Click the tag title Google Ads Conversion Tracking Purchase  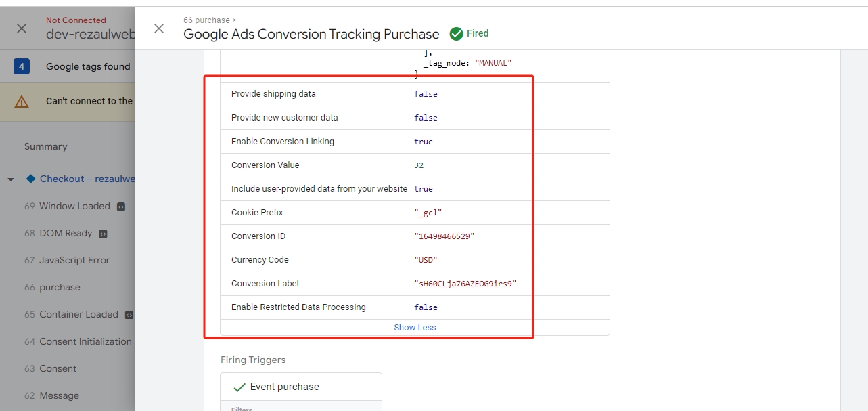(311, 34)
